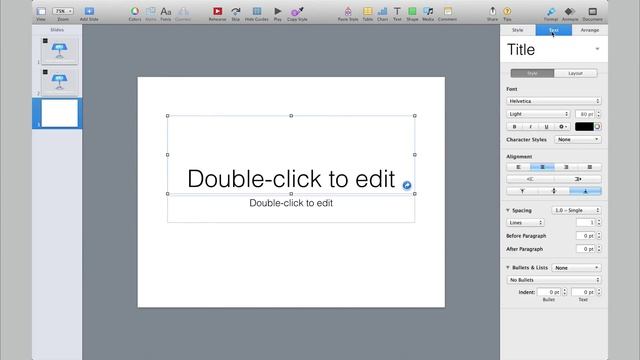Viewport: 640px width, 360px height.
Task: Click the Before Paragraph spacing field
Action: pos(585,236)
